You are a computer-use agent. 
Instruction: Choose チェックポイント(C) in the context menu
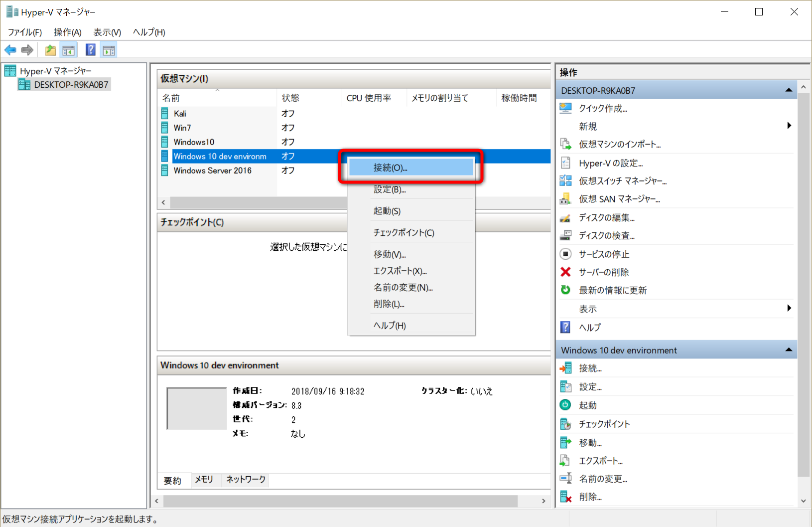point(411,232)
